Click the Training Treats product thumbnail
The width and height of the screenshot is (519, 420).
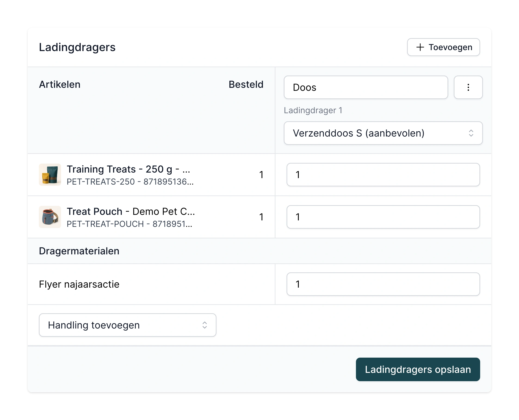click(x=50, y=175)
